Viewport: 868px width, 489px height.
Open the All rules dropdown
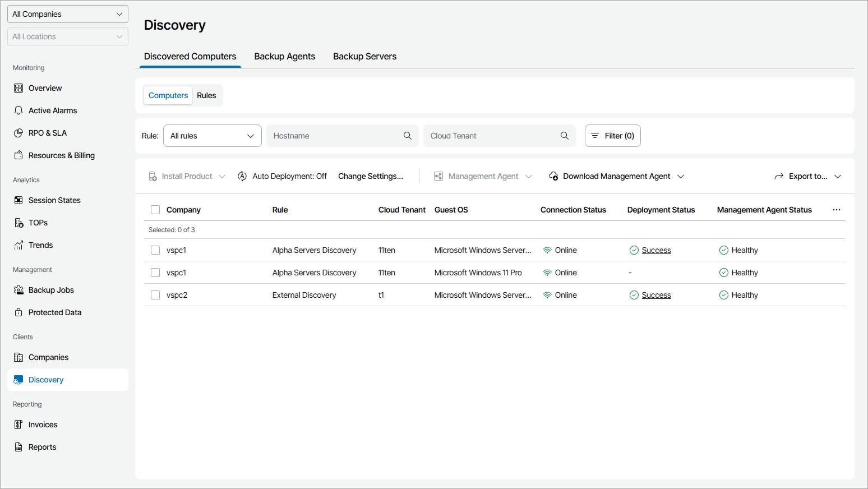pos(212,136)
